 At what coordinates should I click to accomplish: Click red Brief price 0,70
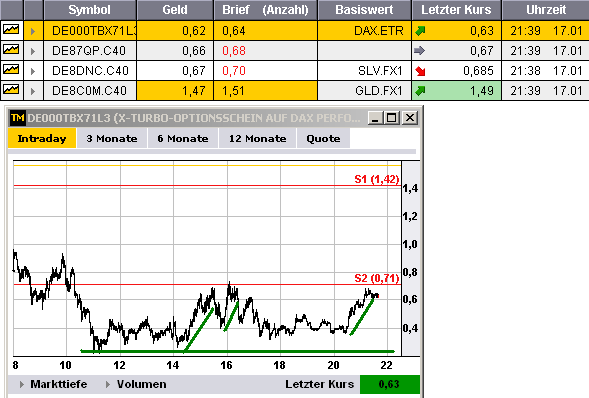point(234,71)
